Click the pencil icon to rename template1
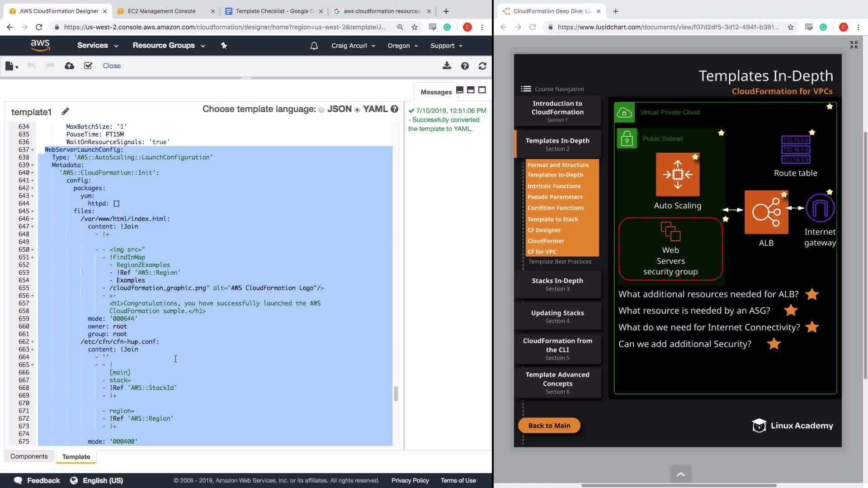868x488 pixels. click(x=65, y=111)
